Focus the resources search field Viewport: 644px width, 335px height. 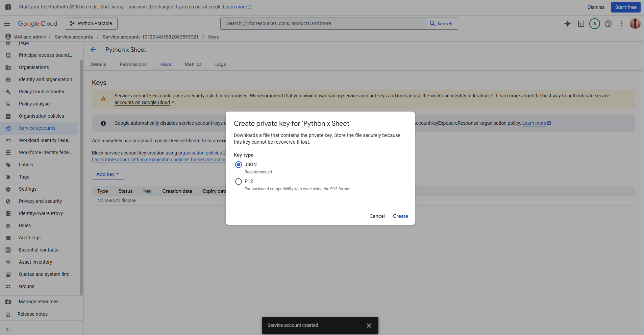pos(323,24)
